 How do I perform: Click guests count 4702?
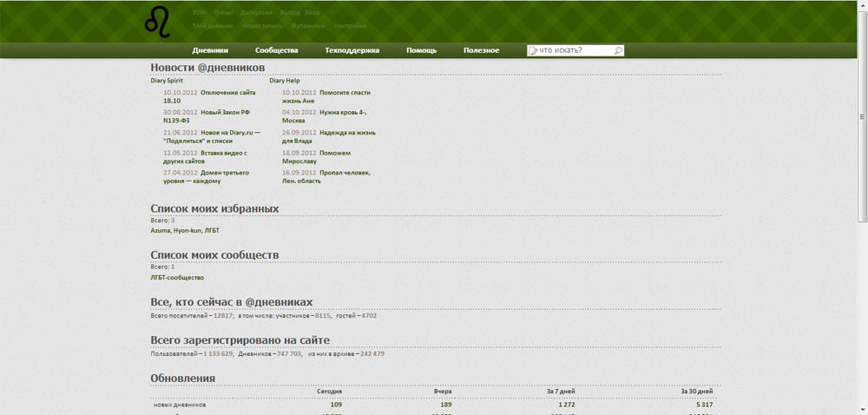[369, 316]
